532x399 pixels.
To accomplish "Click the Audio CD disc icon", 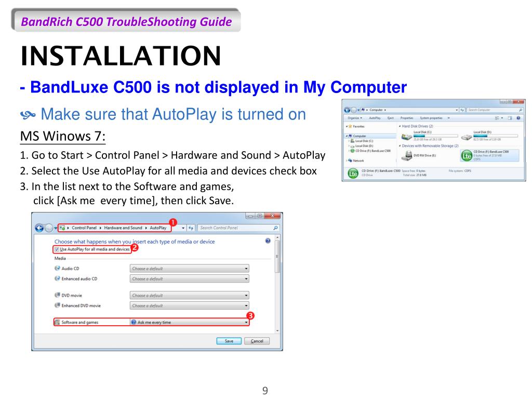I will [x=57, y=269].
